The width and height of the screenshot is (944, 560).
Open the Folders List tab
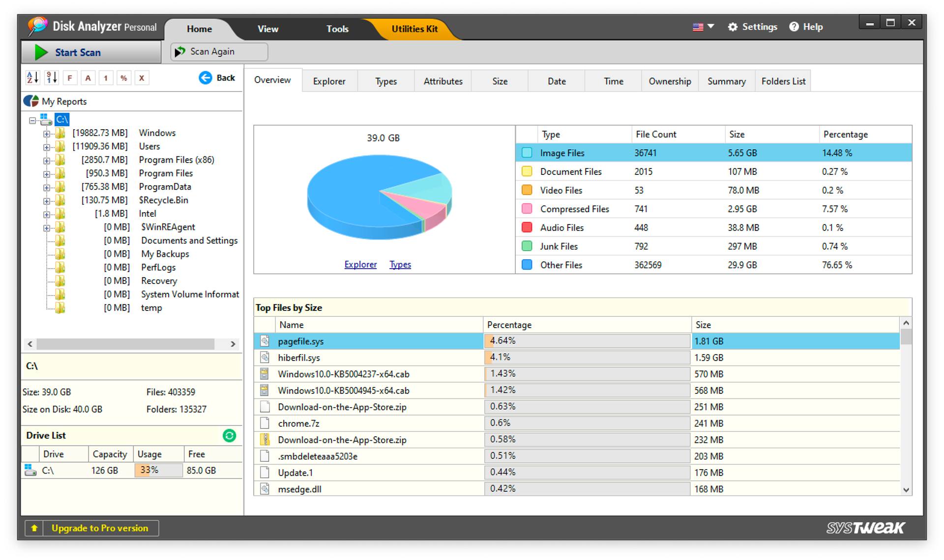[783, 81]
